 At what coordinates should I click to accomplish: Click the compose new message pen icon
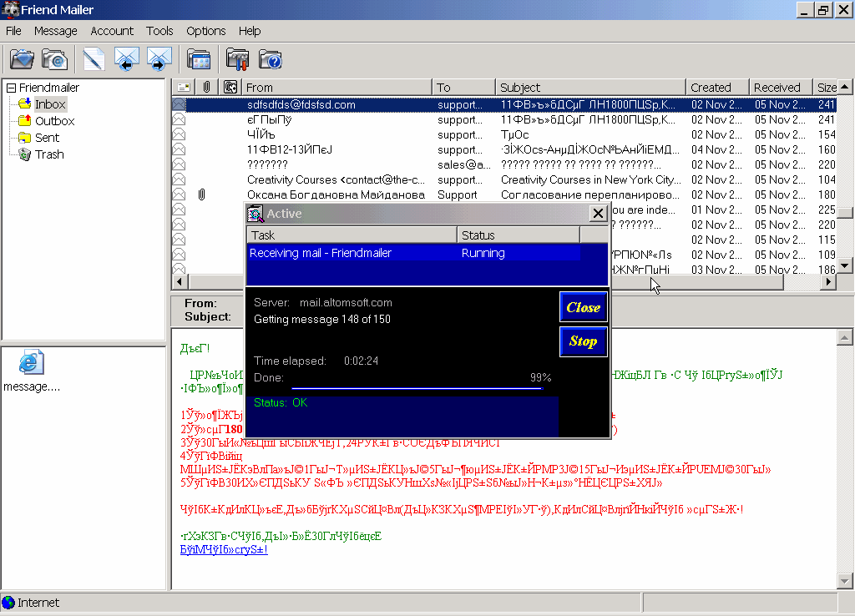(93, 59)
